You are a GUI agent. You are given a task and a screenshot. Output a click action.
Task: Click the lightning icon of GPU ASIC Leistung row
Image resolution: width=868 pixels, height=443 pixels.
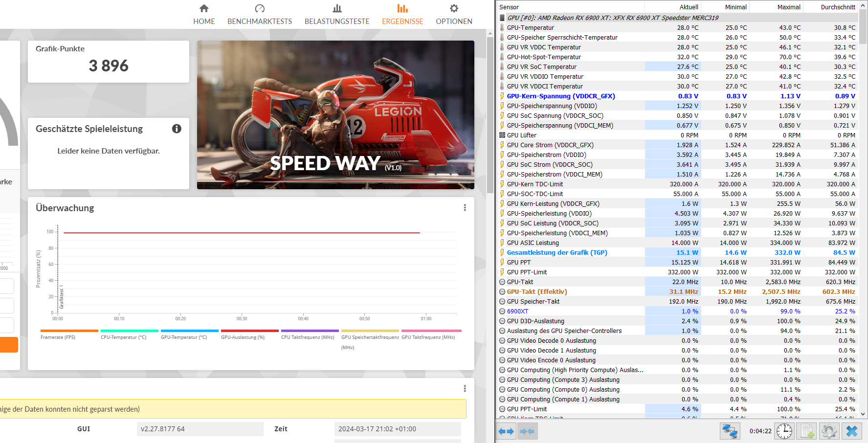[x=502, y=243]
